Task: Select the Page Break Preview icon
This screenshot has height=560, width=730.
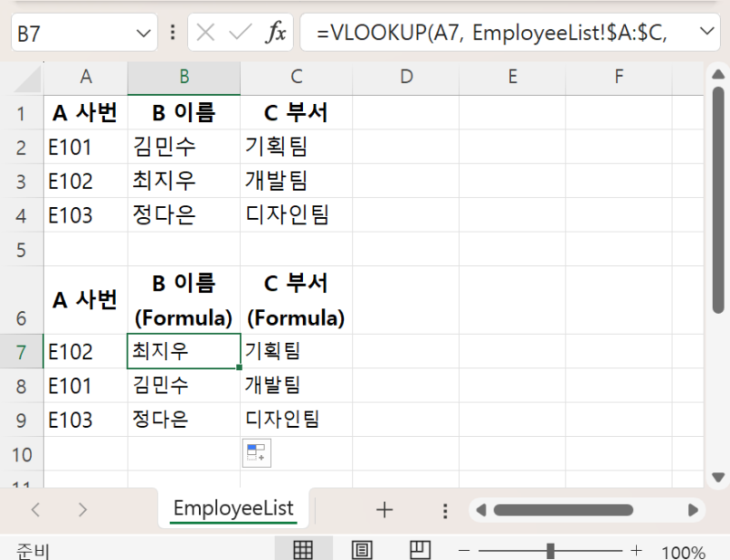Action: (x=419, y=548)
